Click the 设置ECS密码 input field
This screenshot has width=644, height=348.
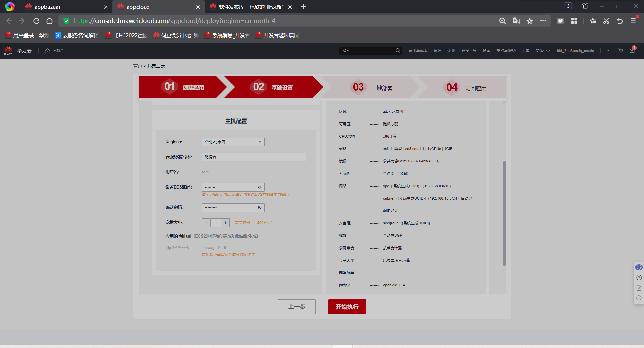tap(233, 187)
